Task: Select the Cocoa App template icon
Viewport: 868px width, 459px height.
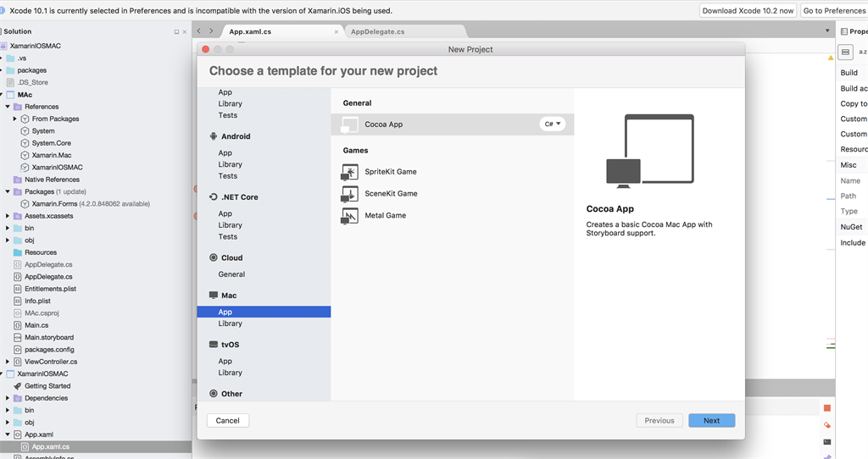Action: coord(349,124)
